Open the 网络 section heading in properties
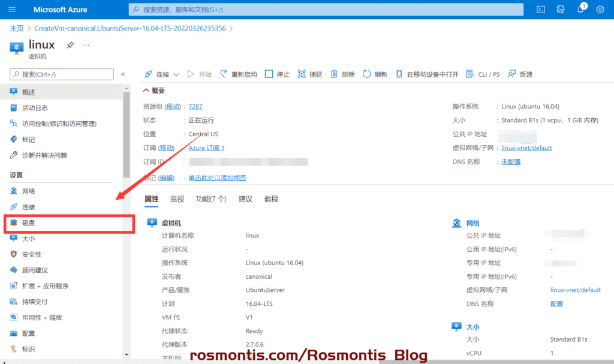The height and width of the screenshot is (364, 614). [x=472, y=223]
